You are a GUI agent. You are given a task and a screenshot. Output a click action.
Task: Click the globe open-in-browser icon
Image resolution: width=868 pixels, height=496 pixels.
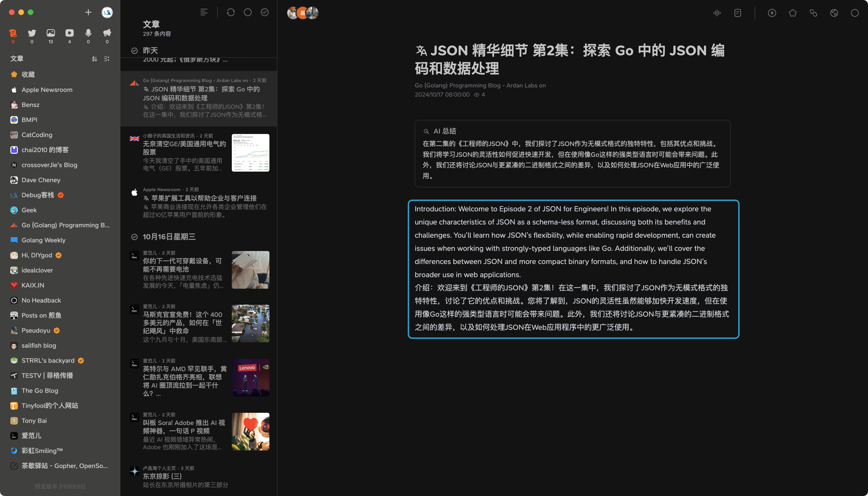click(x=834, y=13)
